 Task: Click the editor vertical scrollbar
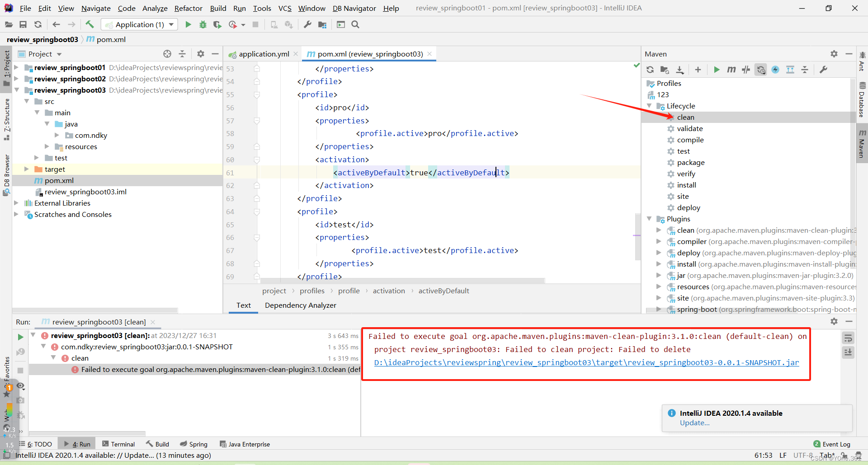click(x=637, y=236)
